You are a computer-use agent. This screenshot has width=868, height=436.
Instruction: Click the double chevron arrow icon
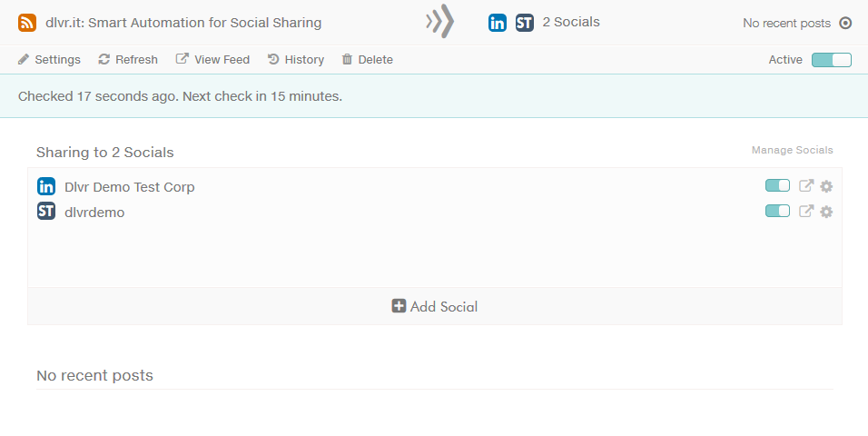click(x=440, y=22)
